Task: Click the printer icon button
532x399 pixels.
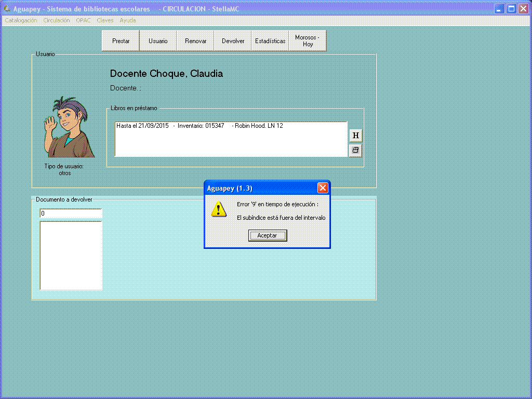Action: pyautogui.click(x=355, y=150)
